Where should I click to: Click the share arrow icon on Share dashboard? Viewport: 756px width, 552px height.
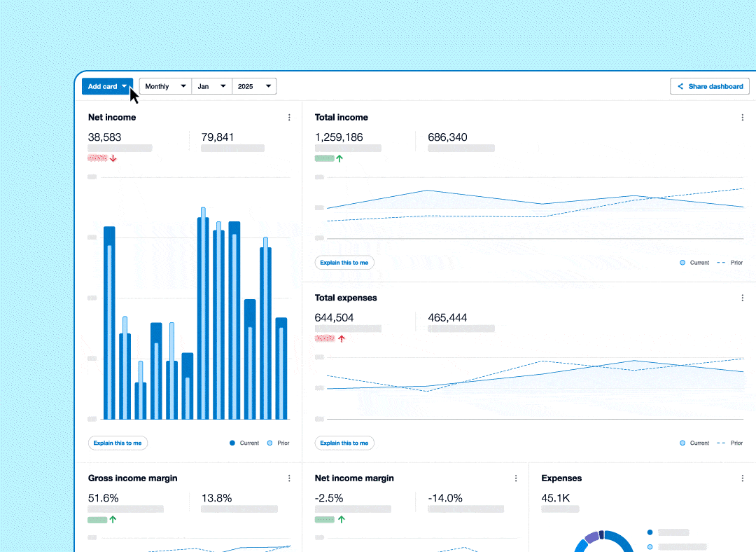[680, 86]
